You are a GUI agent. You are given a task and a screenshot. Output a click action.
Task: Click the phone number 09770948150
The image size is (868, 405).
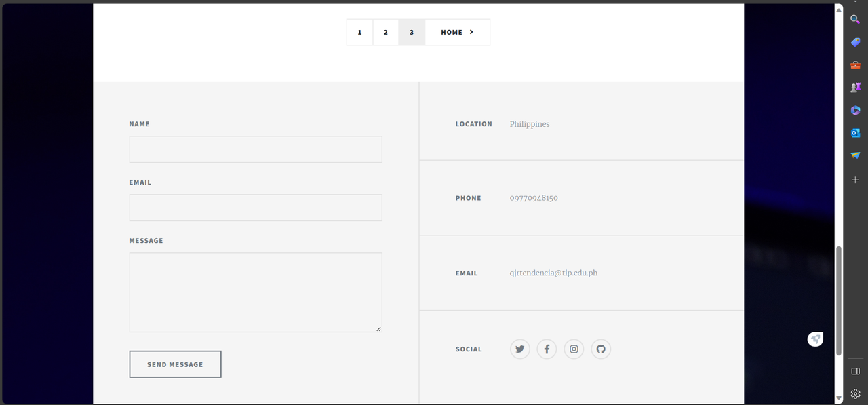pos(534,198)
